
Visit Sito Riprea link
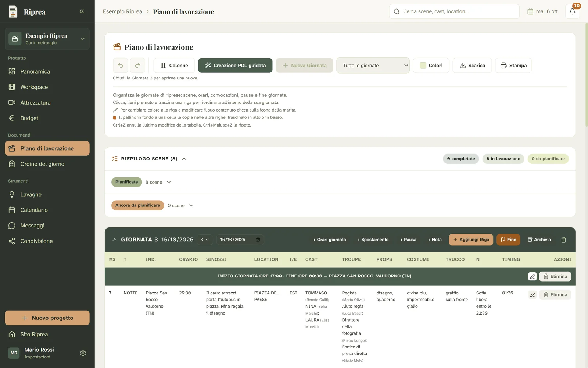coord(47,334)
